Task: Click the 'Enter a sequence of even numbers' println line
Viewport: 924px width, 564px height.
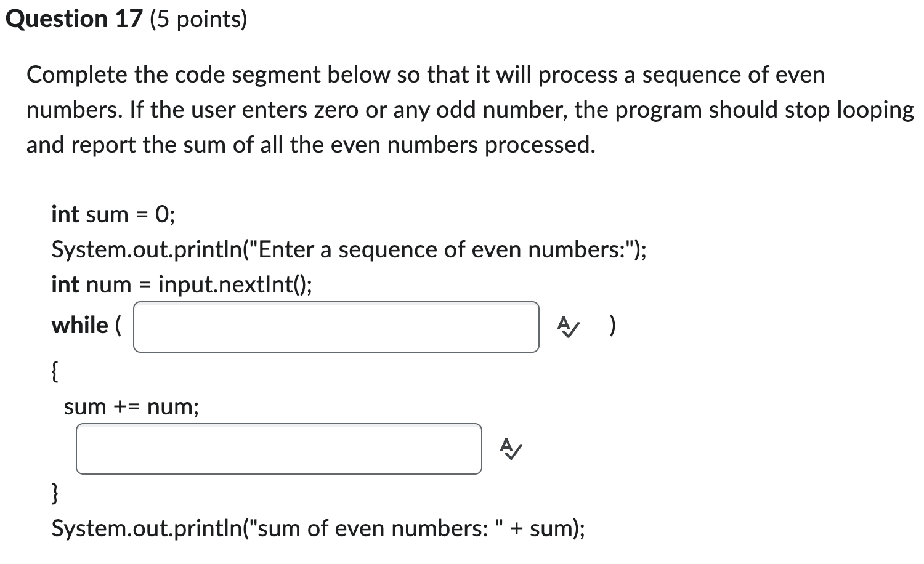Action: pyautogui.click(x=349, y=249)
